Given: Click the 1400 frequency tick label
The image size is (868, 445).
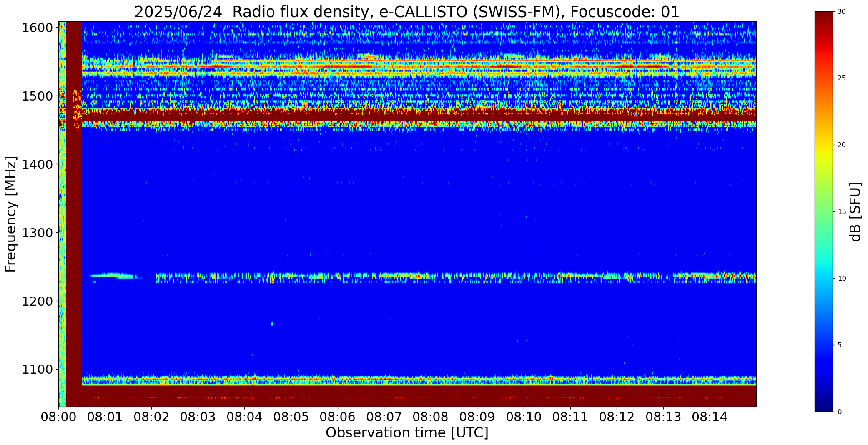Looking at the screenshot, I should 38,165.
